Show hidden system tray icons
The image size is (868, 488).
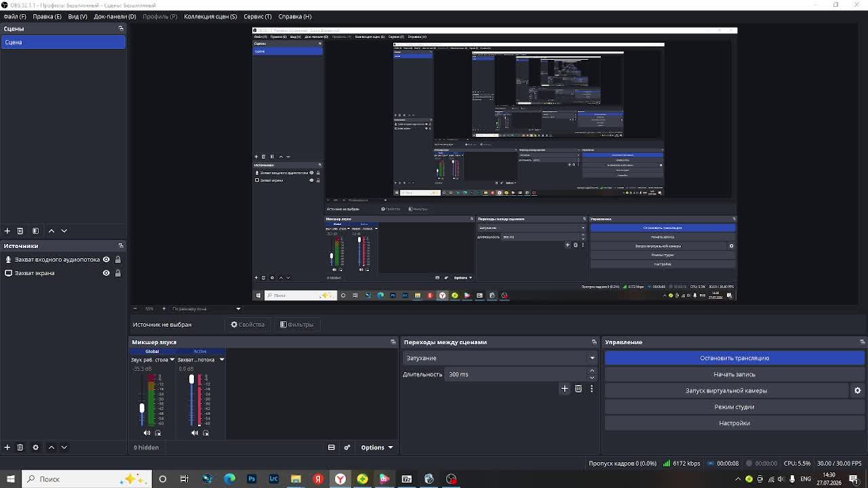738,479
